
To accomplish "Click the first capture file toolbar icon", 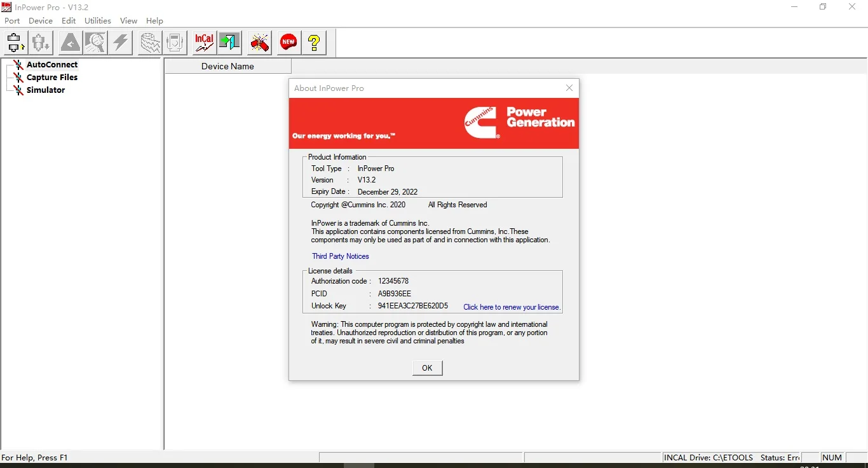I will [15, 43].
